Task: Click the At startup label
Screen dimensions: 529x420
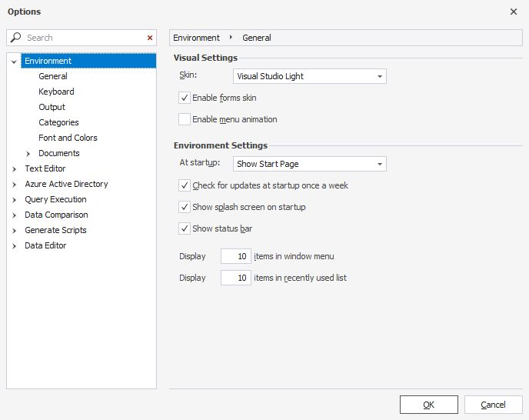Action: click(x=200, y=163)
